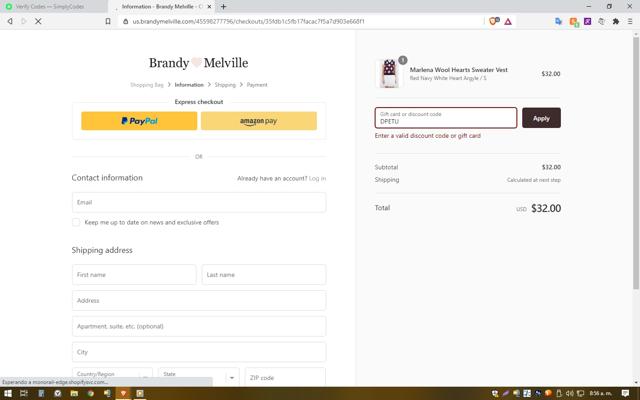
Task: Click the gift card or discount code field
Action: [x=446, y=118]
